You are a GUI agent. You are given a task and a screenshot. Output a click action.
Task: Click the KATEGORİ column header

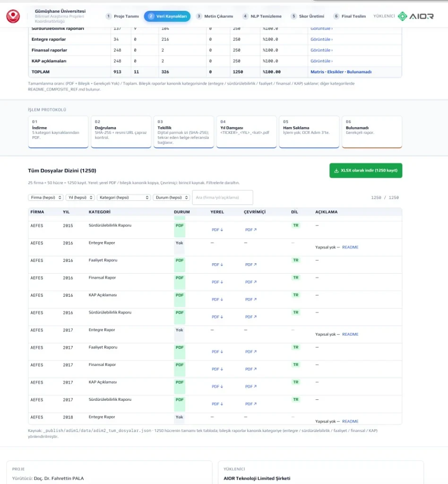pyautogui.click(x=99, y=212)
